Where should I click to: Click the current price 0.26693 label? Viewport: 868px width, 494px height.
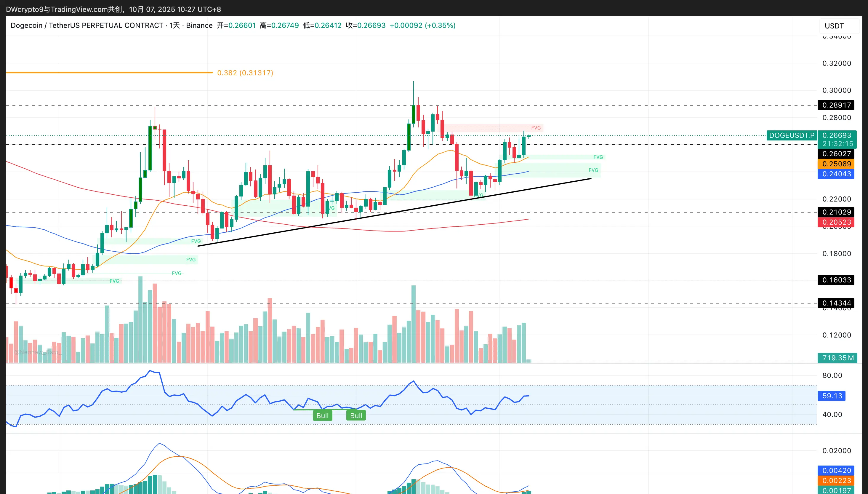[837, 135]
